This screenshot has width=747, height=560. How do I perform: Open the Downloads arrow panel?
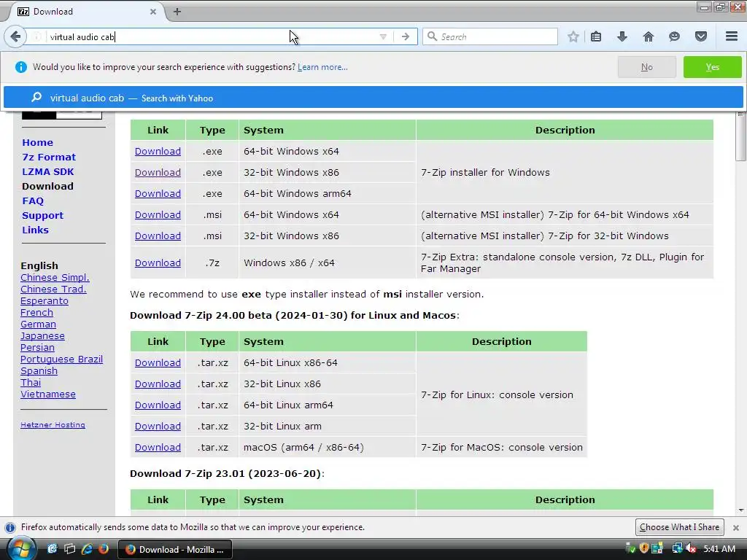pos(622,36)
